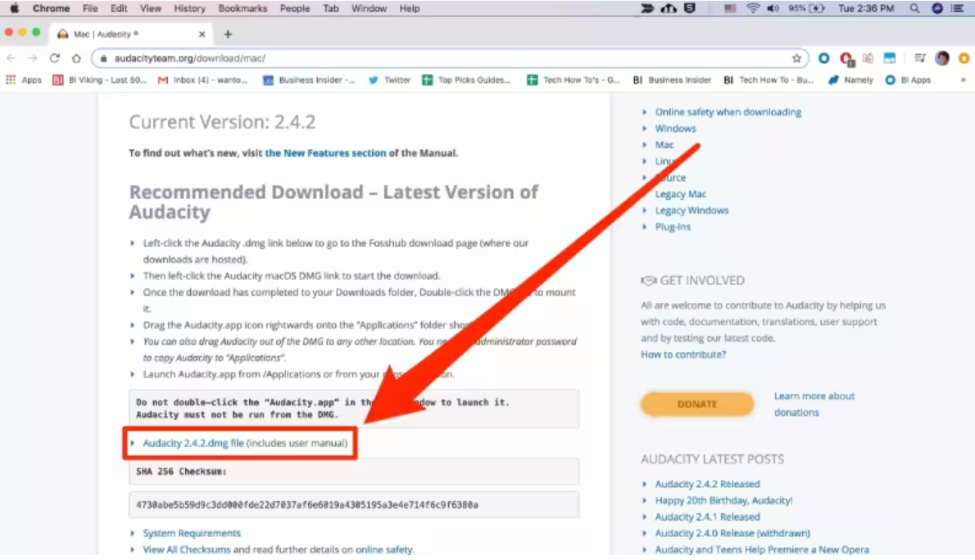Image resolution: width=975 pixels, height=560 pixels.
Task: Open the Window menu
Action: tap(369, 9)
